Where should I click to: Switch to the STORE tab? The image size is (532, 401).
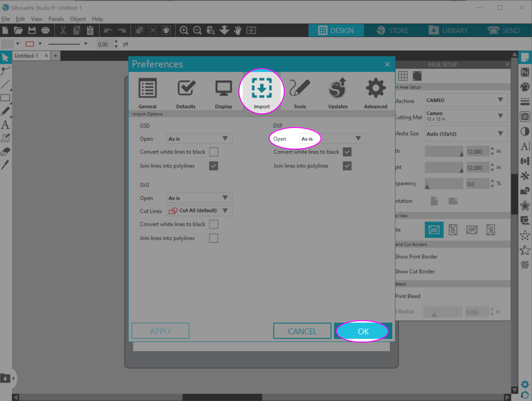[392, 31]
